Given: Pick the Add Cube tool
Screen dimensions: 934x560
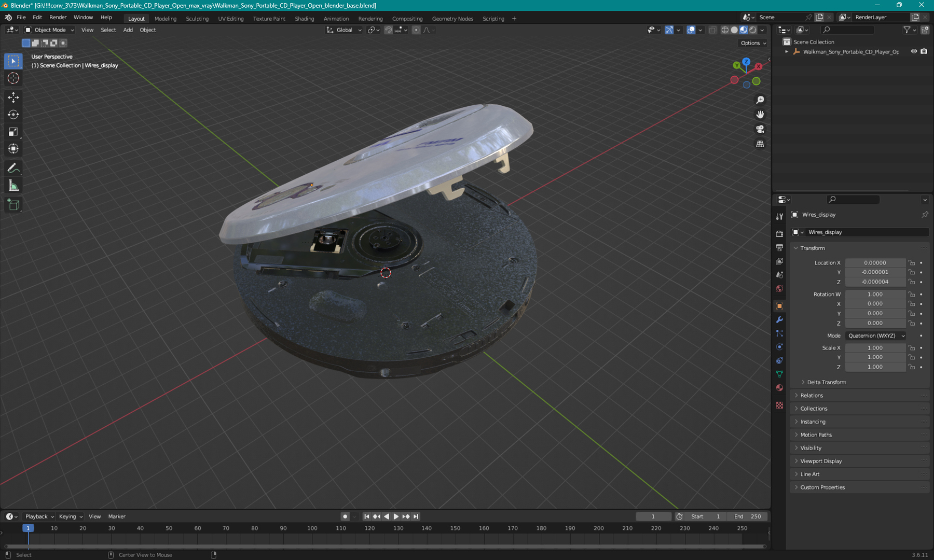Looking at the screenshot, I should pyautogui.click(x=13, y=205).
